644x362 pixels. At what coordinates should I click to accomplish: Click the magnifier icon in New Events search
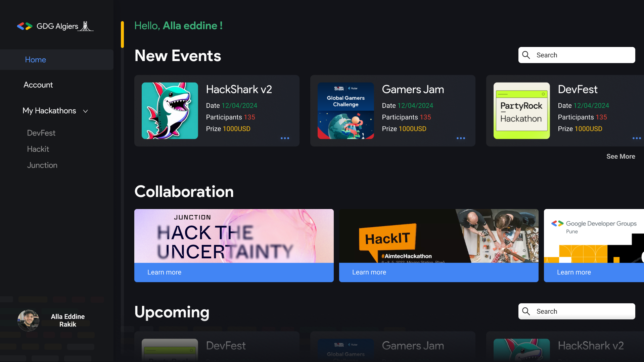tap(526, 55)
